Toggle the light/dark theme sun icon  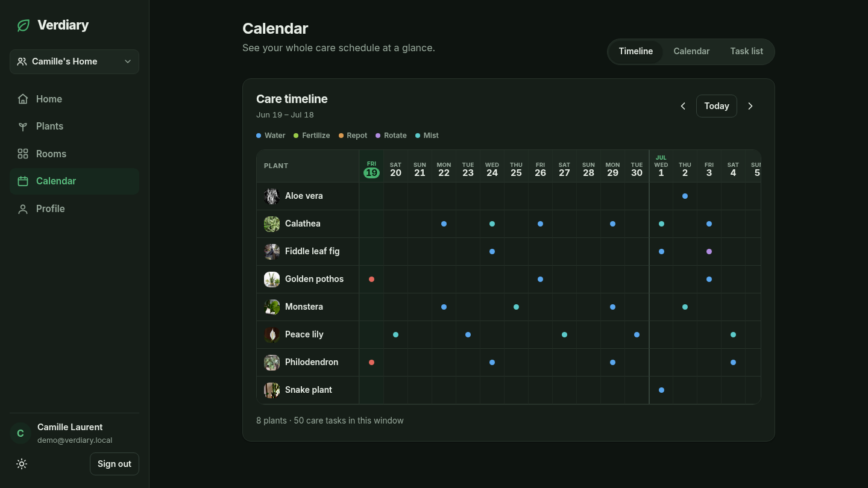[22, 464]
